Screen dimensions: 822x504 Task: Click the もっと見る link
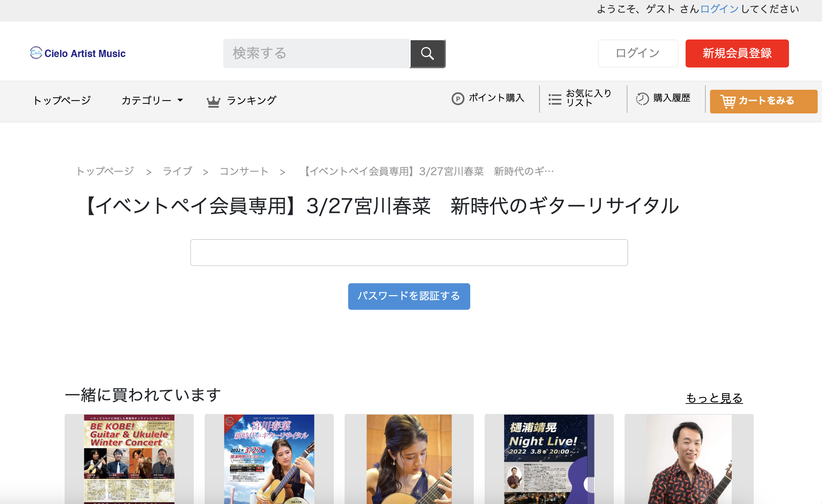coord(714,398)
